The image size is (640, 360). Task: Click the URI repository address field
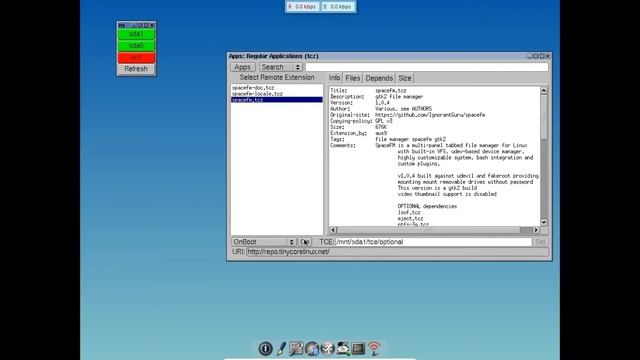(x=397, y=252)
